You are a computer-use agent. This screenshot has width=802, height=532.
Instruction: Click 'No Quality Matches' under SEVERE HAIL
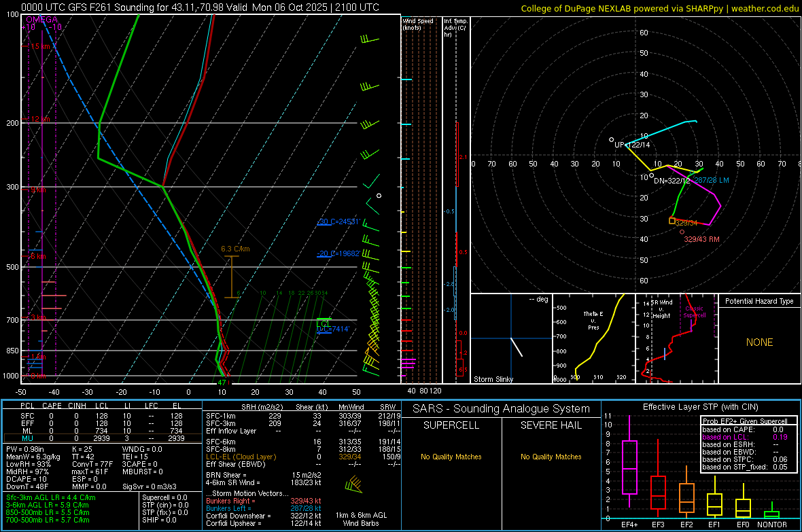[551, 457]
